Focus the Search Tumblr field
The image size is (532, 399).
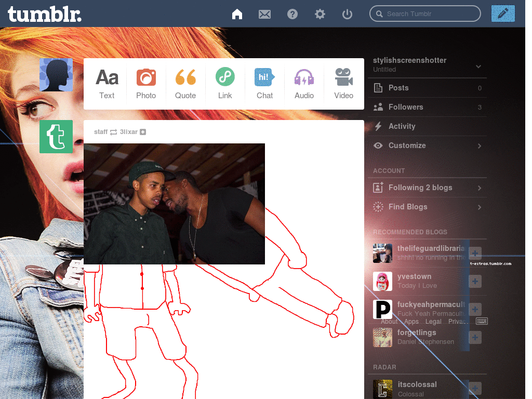[x=425, y=14]
